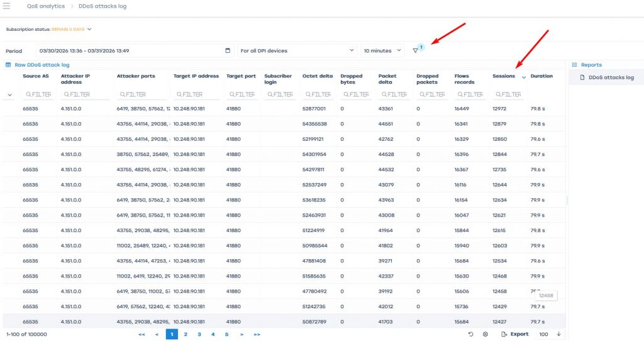The image size is (644, 341).
Task: Open page 4 of results
Action: click(x=213, y=335)
